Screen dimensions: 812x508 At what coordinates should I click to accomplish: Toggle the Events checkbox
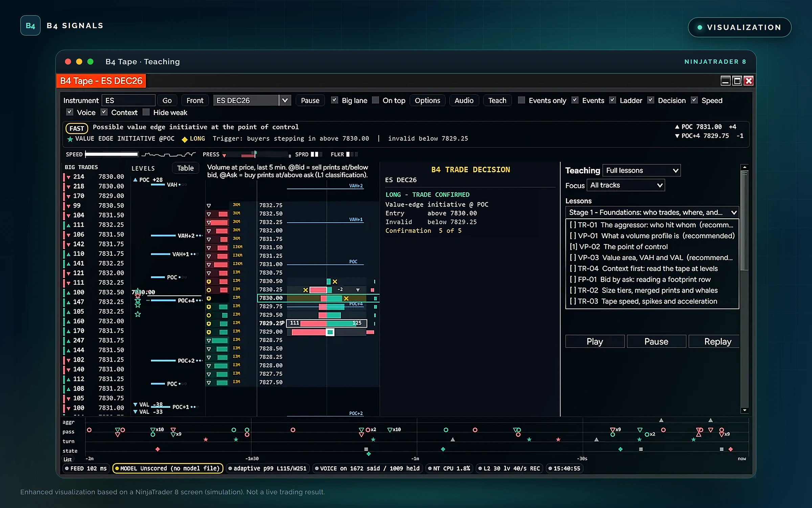575,100
